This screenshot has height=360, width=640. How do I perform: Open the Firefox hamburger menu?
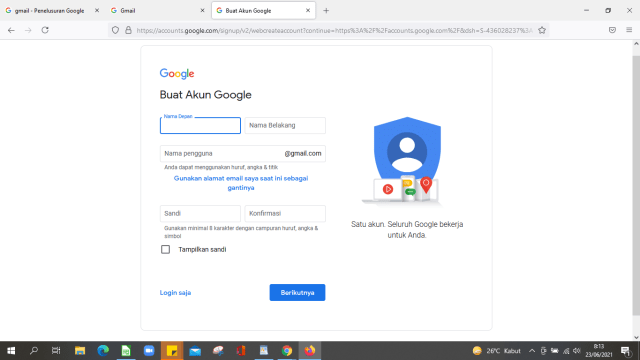[629, 30]
